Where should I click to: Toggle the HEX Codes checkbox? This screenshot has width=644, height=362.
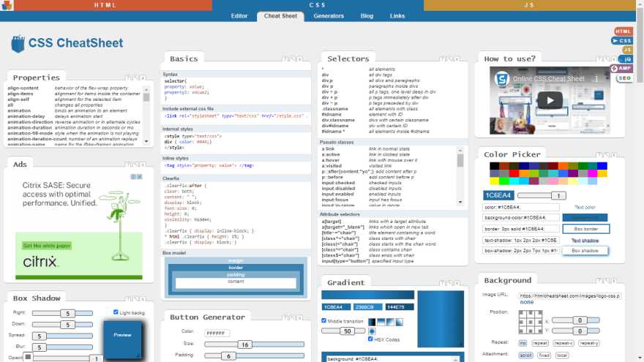(x=370, y=339)
